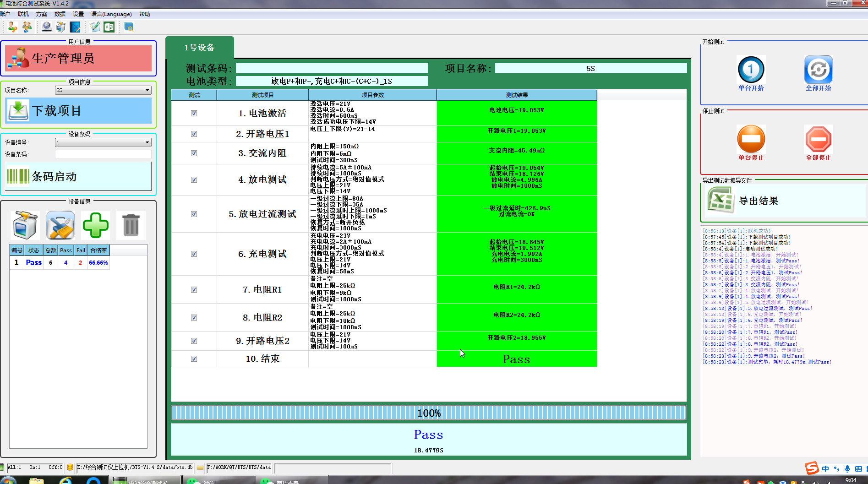Viewport: 868px width, 484px height.
Task: Uncheck the 1. 电池激活 test checkbox
Action: click(x=194, y=113)
